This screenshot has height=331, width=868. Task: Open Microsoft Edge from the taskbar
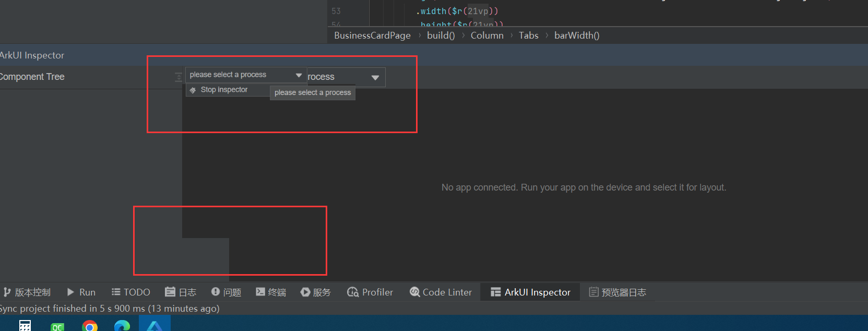122,326
